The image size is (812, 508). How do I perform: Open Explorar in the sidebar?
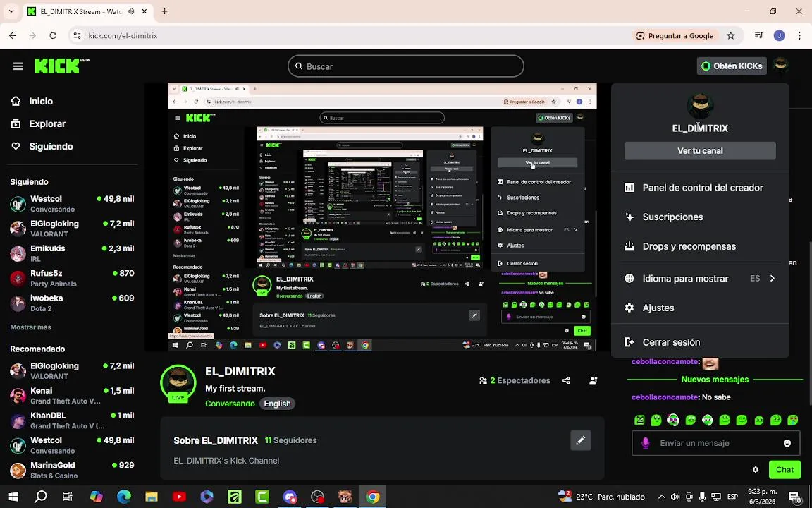38,124
